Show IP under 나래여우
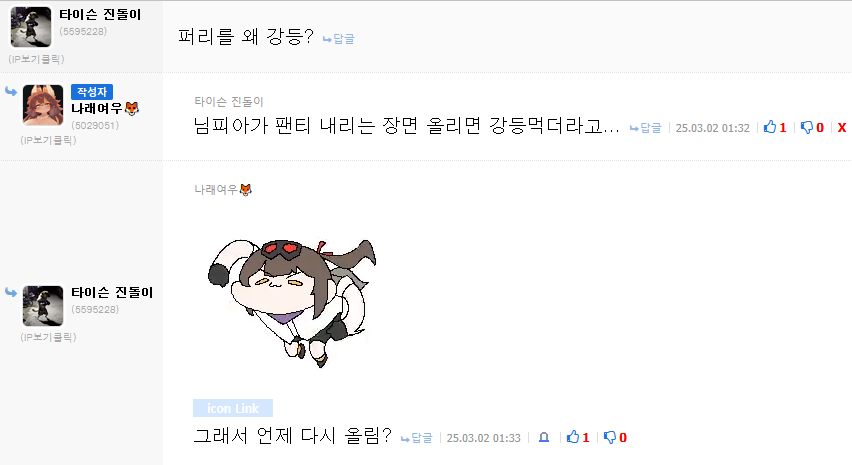Screen dimensions: 852x465 tap(48, 140)
